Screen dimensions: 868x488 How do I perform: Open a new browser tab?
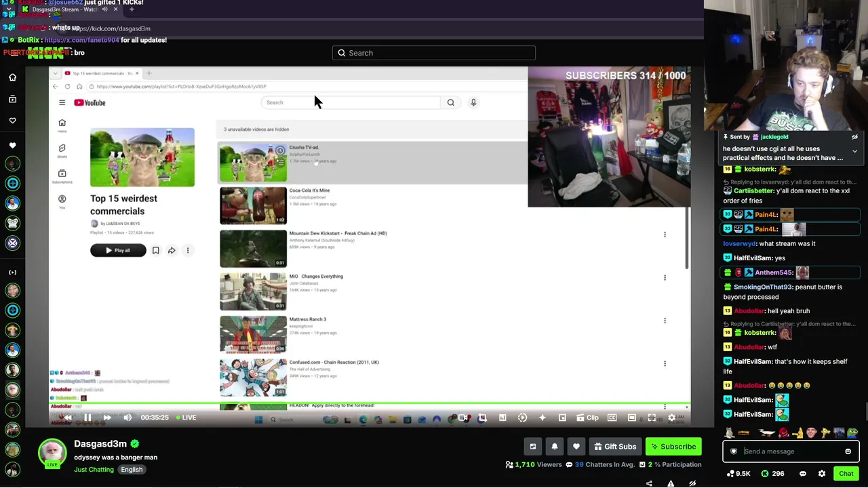click(x=132, y=9)
